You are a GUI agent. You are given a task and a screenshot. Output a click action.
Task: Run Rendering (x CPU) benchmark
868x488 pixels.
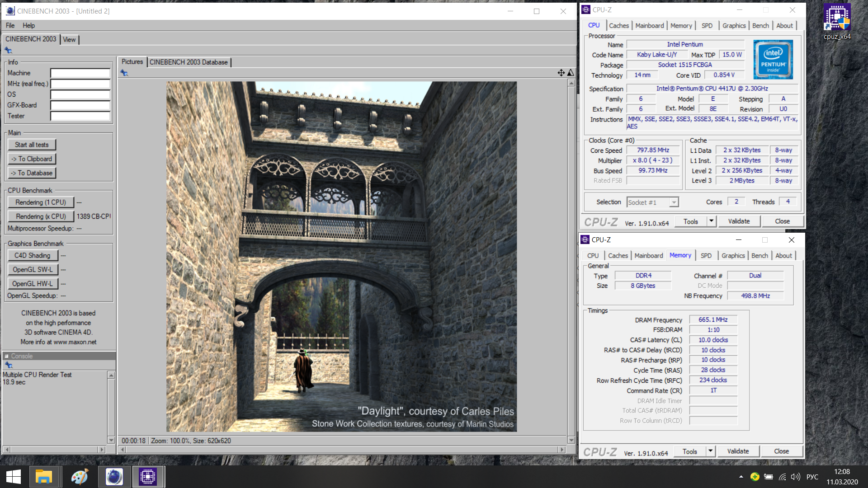[x=41, y=216]
